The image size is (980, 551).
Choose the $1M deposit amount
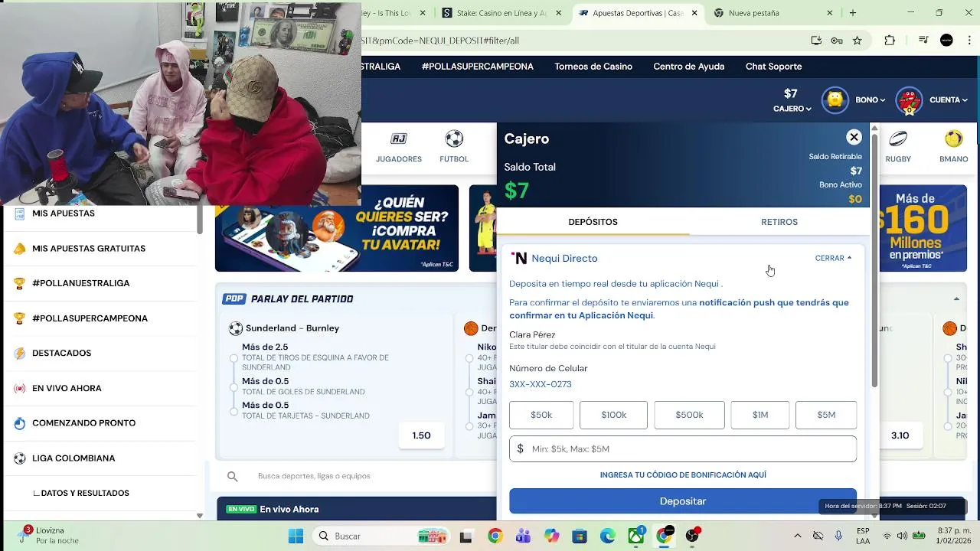(x=760, y=415)
